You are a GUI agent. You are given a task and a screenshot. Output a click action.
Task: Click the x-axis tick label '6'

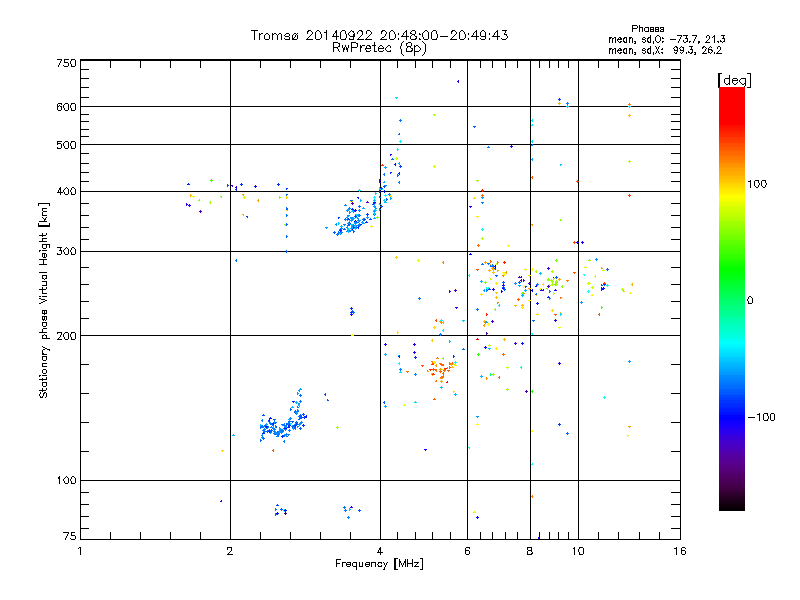[x=467, y=551]
